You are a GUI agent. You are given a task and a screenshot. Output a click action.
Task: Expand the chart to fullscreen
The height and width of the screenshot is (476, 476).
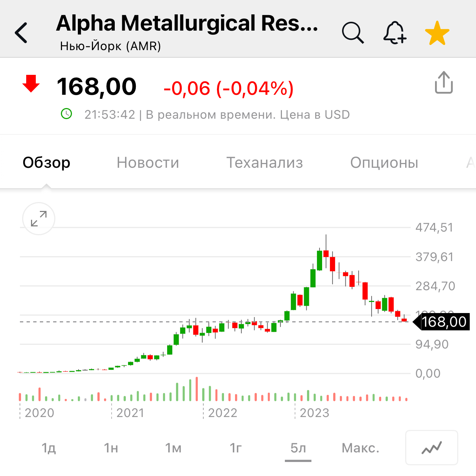point(39,219)
